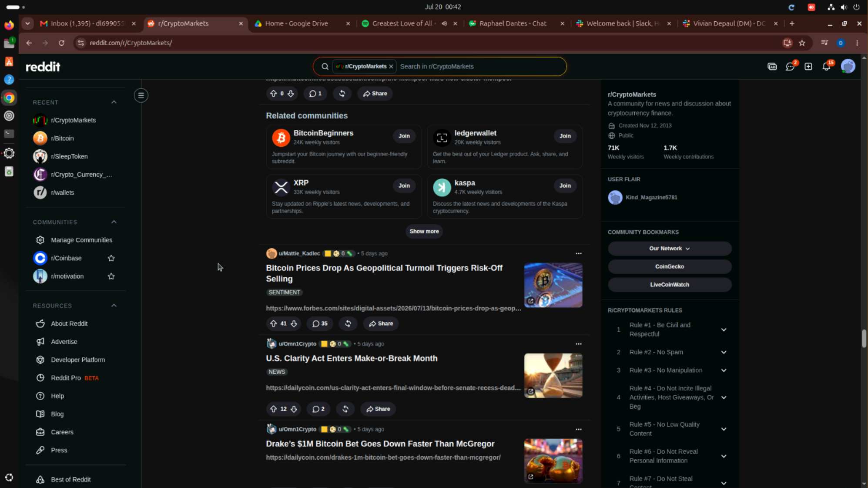
Task: Open Chrome's three-dot menu
Action: tap(857, 43)
